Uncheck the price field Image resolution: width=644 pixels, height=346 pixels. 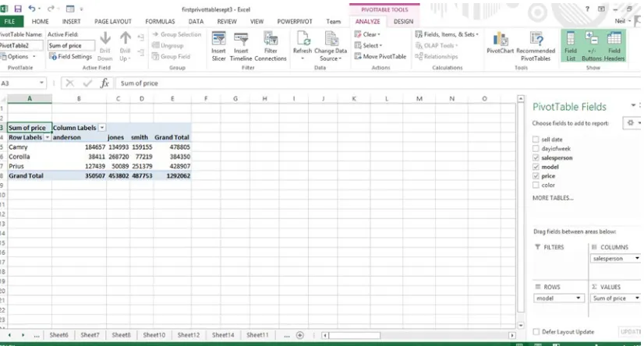(536, 175)
